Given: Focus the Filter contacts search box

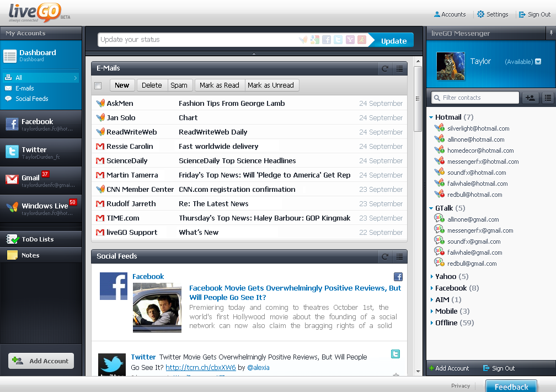Looking at the screenshot, I should [475, 98].
